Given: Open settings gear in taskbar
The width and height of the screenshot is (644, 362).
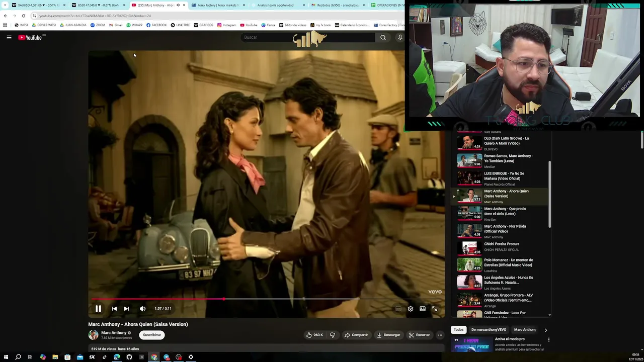Looking at the screenshot, I should click(191, 357).
